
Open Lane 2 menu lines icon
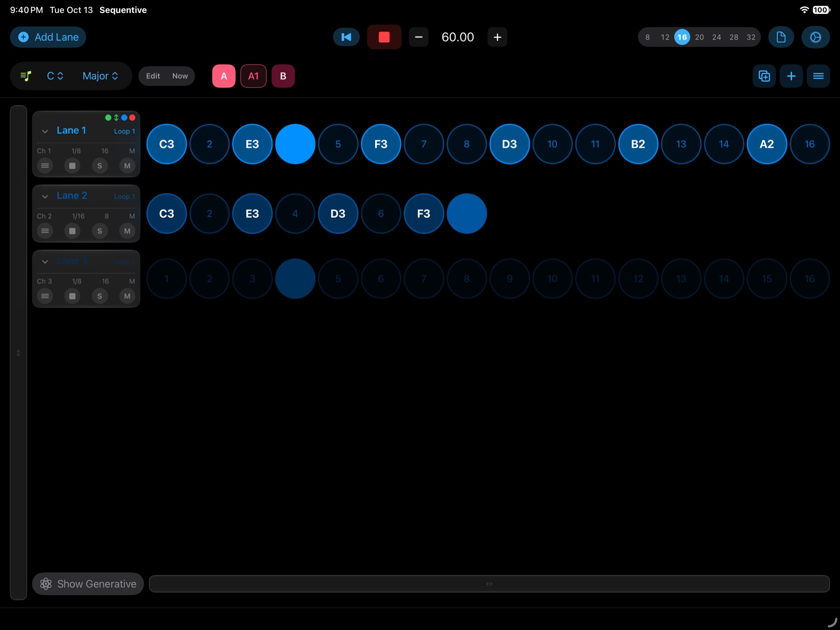tap(45, 231)
